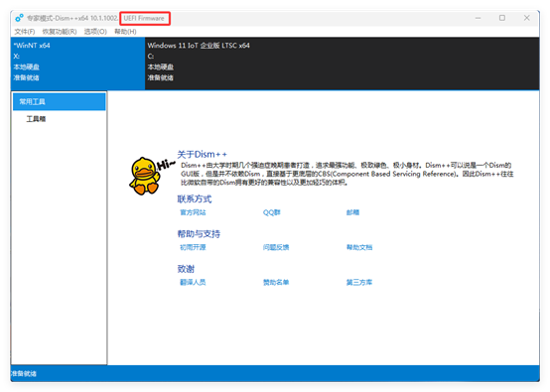Open the 初雨开源 link

point(193,247)
